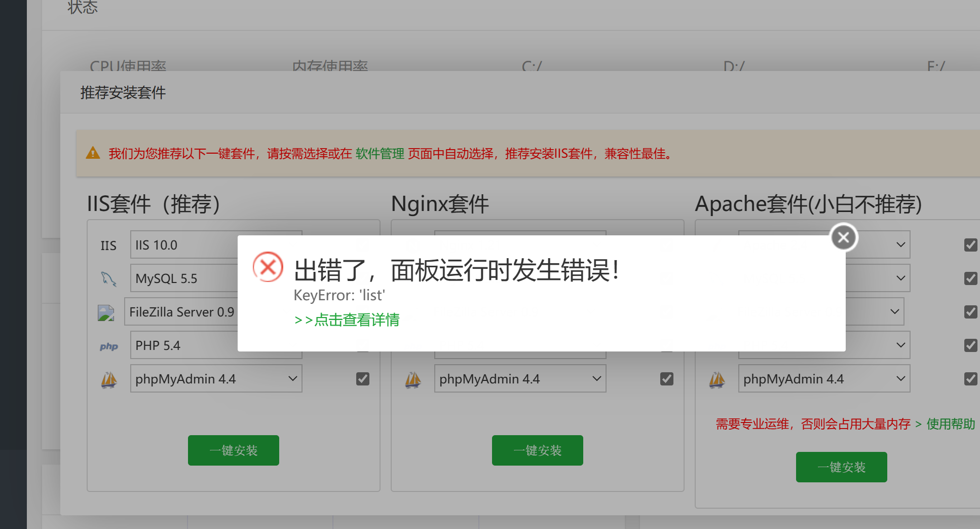The width and height of the screenshot is (980, 529).
Task: Click the warning triangle icon in notice banner
Action: point(93,153)
